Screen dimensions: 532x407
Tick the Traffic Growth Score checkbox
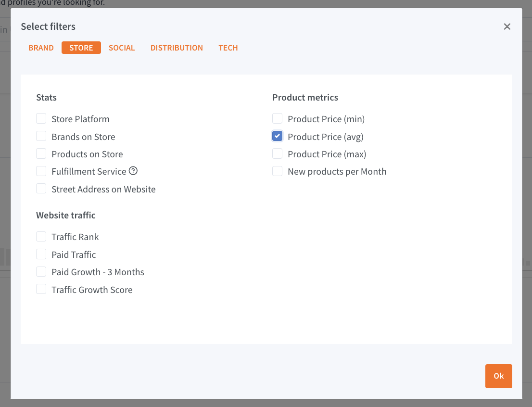(41, 290)
